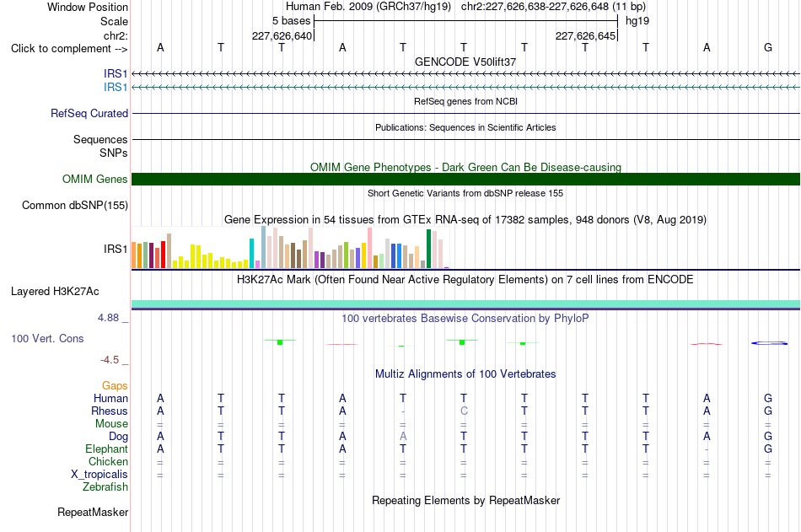
Task: Click the cyan bar in GTEx expression chart
Action: pos(251,254)
